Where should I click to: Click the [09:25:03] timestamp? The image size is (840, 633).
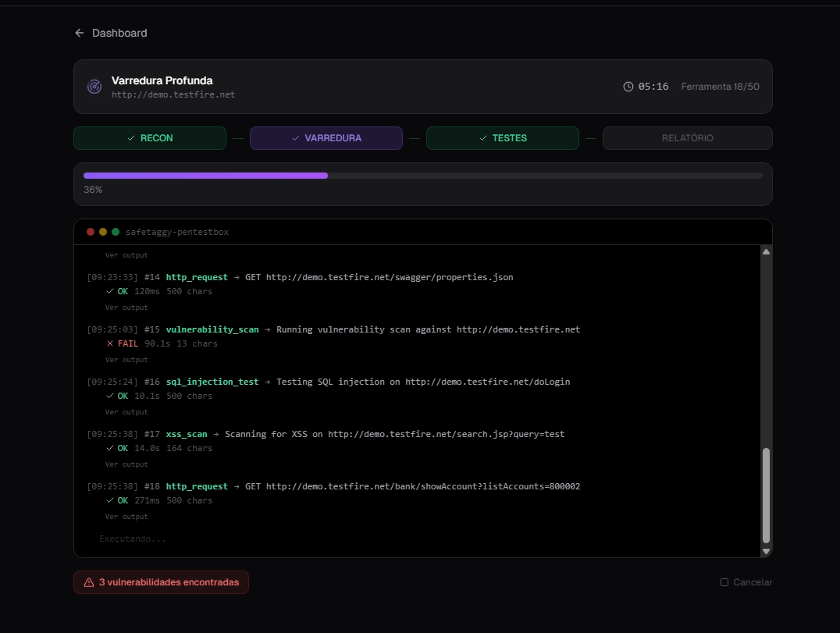(112, 329)
